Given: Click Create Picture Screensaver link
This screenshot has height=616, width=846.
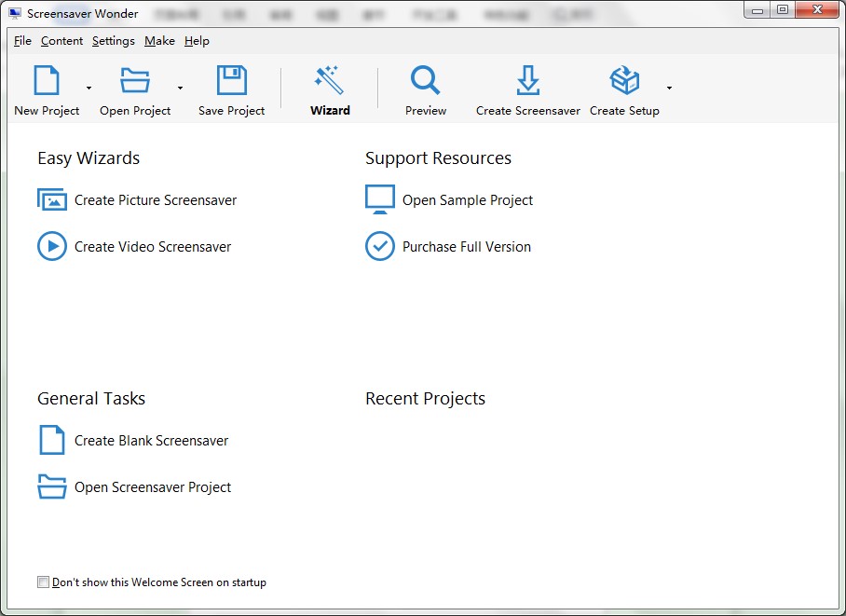Looking at the screenshot, I should tap(156, 200).
